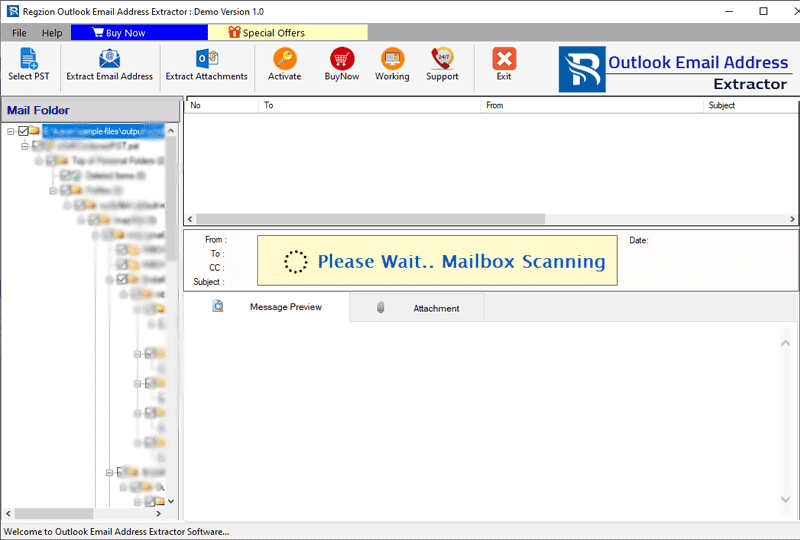Click the No column header

click(x=222, y=105)
